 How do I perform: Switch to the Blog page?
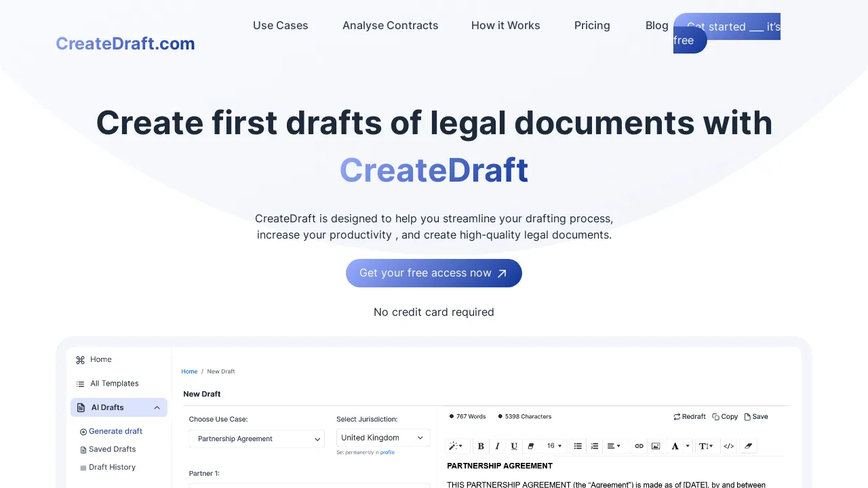pyautogui.click(x=656, y=25)
